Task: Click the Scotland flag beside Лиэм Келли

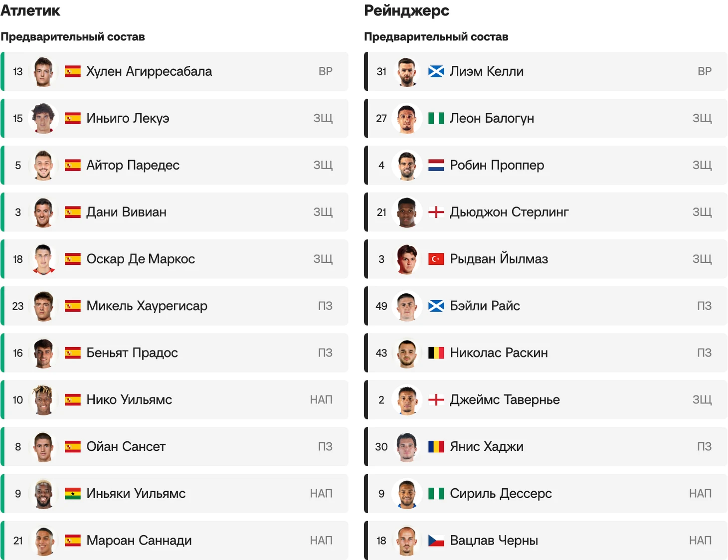Action: tap(436, 72)
